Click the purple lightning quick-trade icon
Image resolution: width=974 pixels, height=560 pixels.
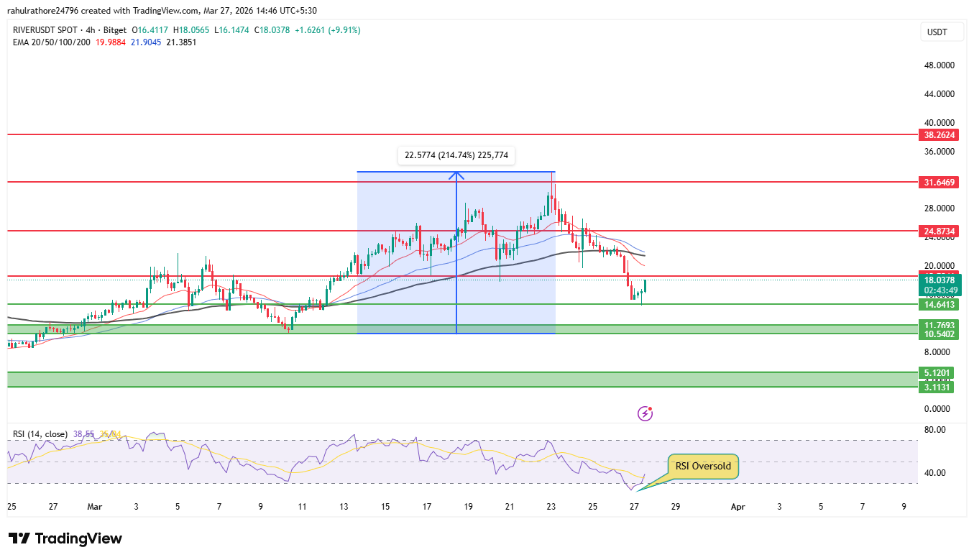coord(645,413)
